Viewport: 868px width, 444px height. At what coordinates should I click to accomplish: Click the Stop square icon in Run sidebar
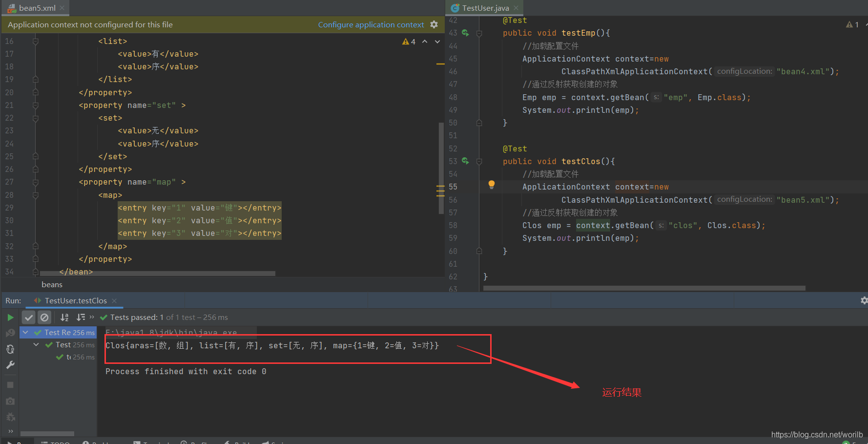coord(10,385)
